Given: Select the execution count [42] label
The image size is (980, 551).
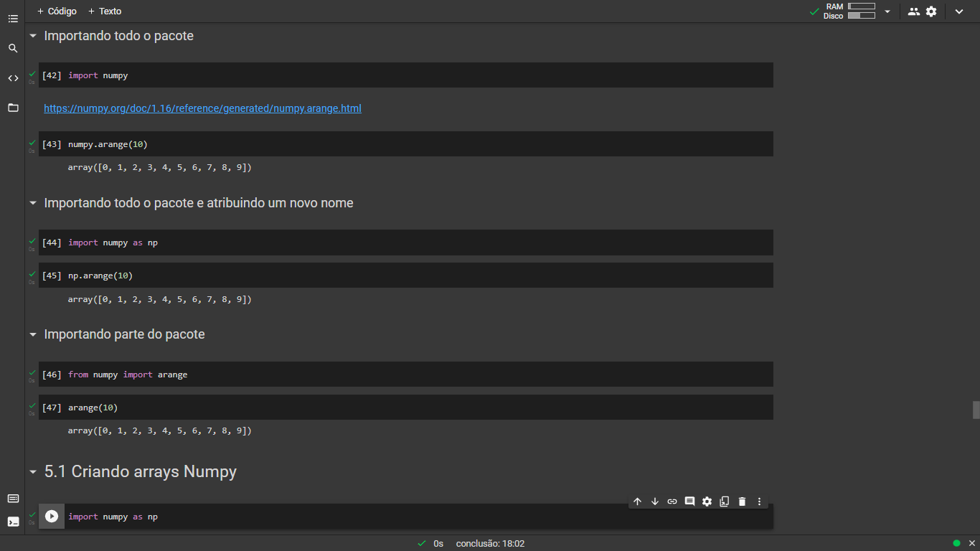Looking at the screenshot, I should [52, 75].
